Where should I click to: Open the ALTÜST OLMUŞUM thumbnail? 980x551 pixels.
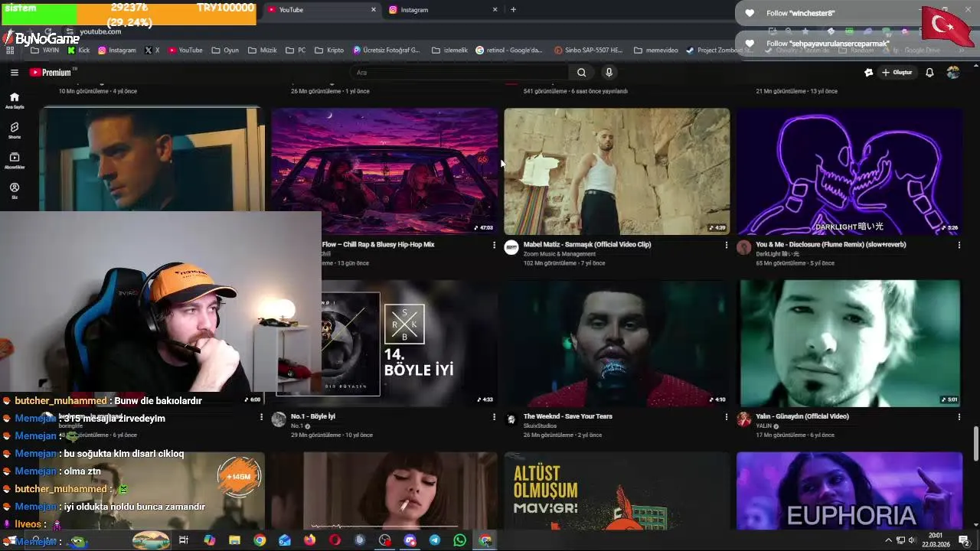617,491
